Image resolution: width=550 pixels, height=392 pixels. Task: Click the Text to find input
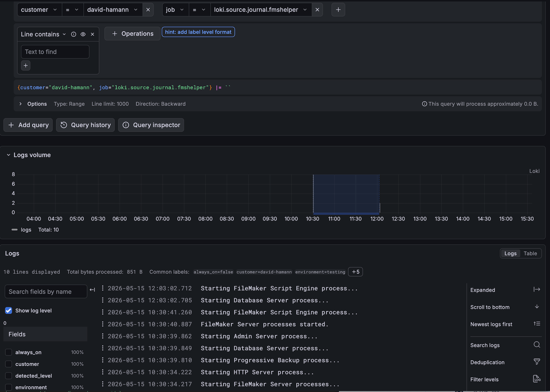tap(55, 52)
